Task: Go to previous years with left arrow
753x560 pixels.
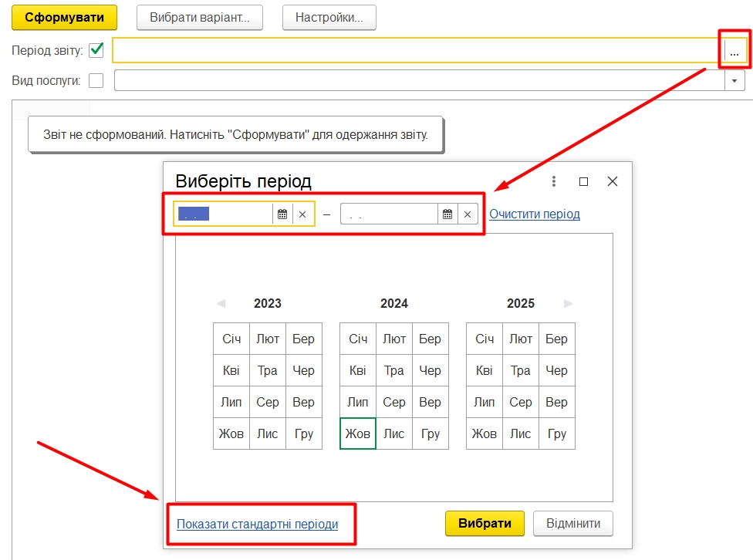Action: 221,303
